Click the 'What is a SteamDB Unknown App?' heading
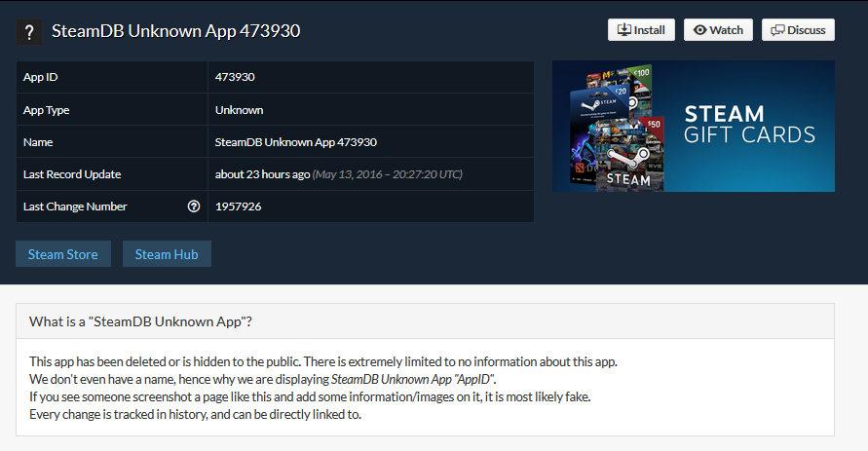 click(140, 321)
